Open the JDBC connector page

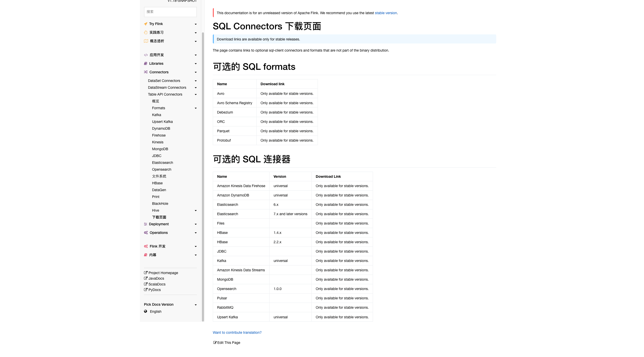tap(157, 156)
